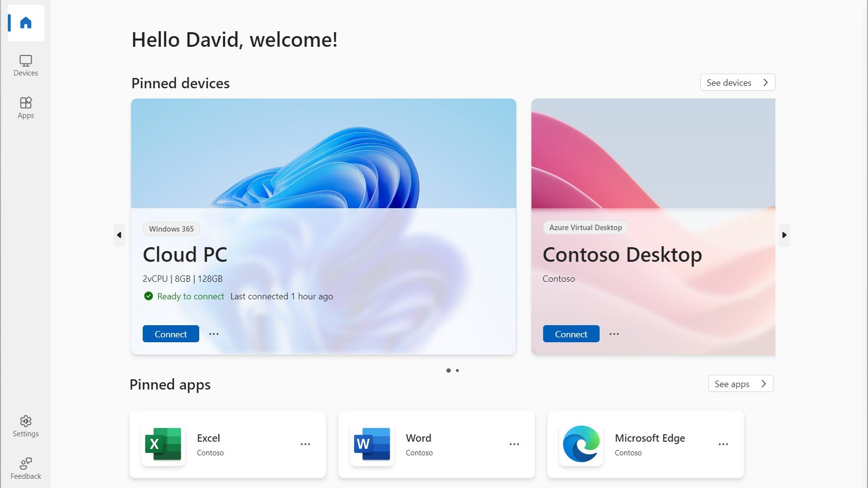Click the Pinned apps heading
868x488 pixels.
click(170, 384)
